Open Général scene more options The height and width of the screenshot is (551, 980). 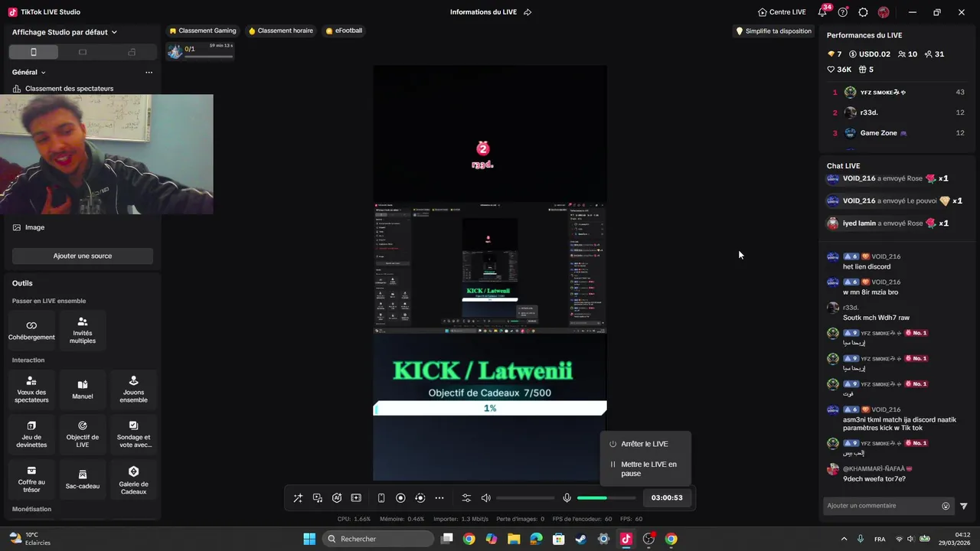(x=149, y=72)
